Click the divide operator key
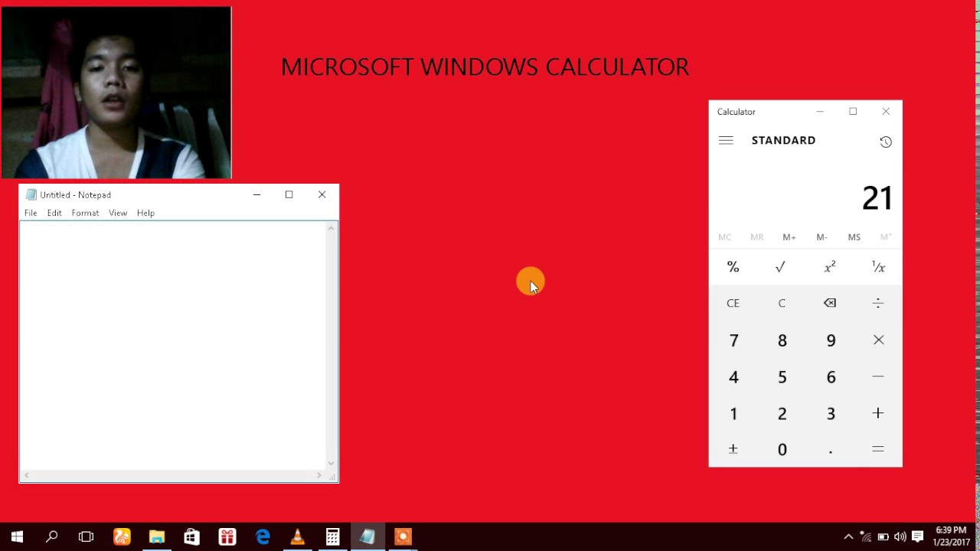The height and width of the screenshot is (551, 980). click(x=878, y=303)
